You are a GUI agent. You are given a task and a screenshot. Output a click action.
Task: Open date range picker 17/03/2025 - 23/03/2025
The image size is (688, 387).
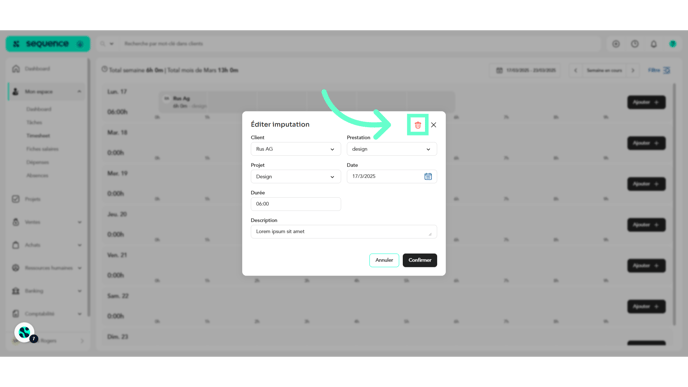[525, 70]
